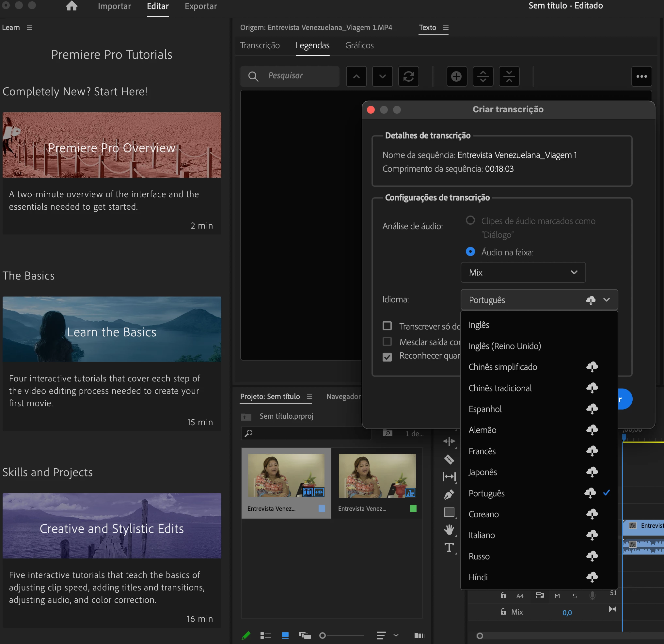The height and width of the screenshot is (644, 664).
Task: Uncheck the 'Reconhecer' checkbox
Action: tap(387, 357)
